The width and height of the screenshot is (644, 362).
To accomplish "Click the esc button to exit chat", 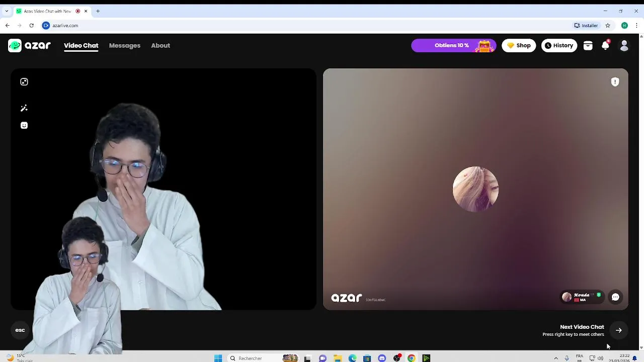I will click(20, 330).
